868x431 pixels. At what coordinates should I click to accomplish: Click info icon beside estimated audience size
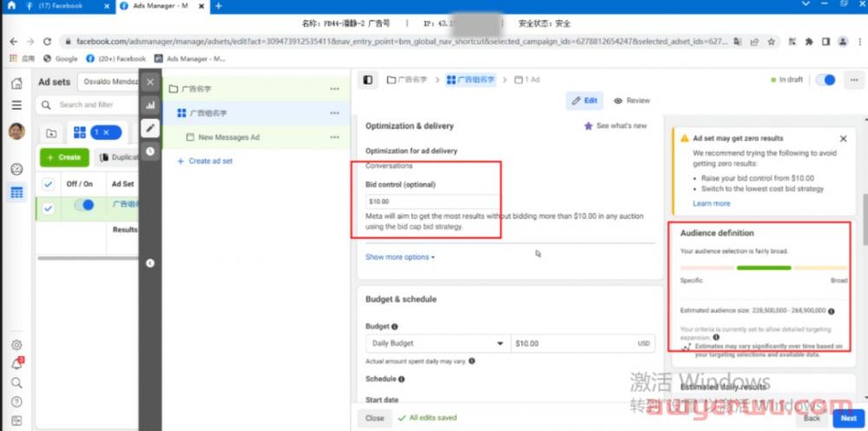click(831, 311)
